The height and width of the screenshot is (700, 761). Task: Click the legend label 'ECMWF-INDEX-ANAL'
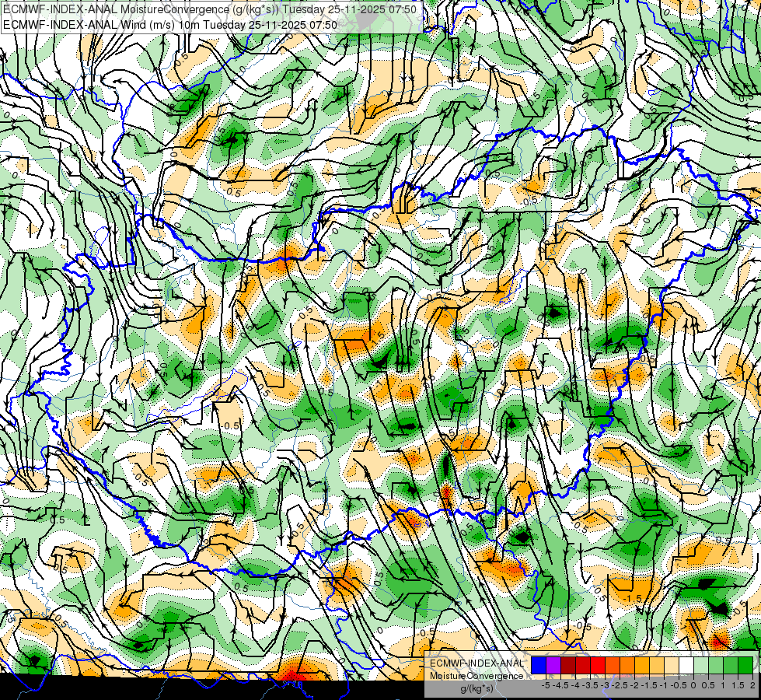[477, 663]
